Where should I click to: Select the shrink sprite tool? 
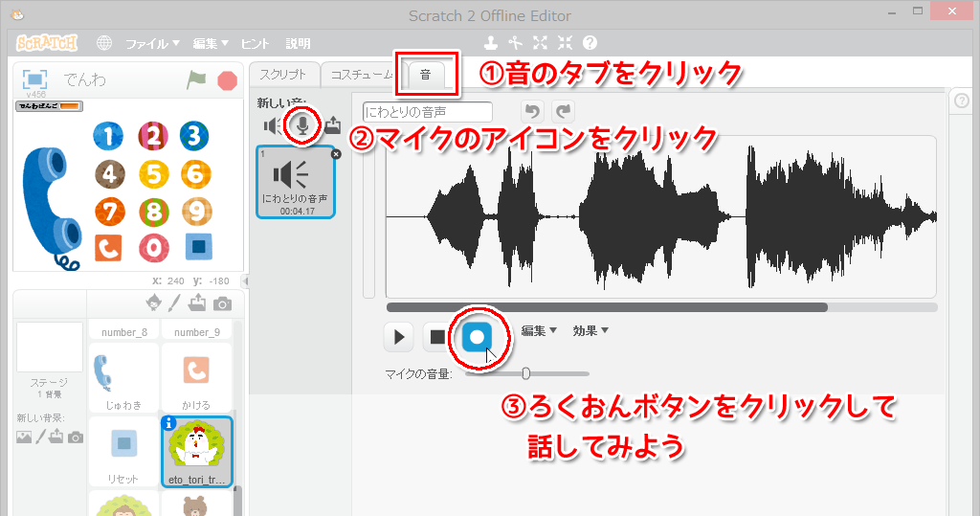[x=565, y=42]
